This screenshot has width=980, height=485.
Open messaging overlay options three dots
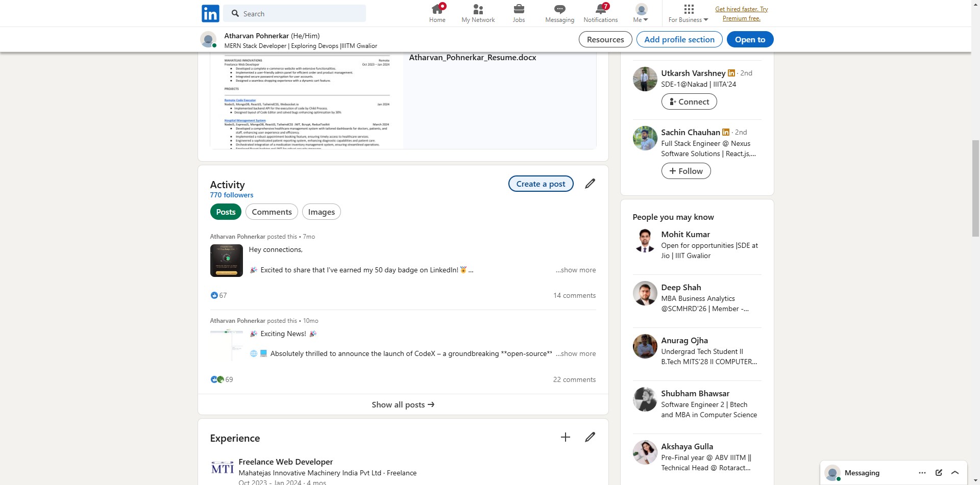point(922,473)
